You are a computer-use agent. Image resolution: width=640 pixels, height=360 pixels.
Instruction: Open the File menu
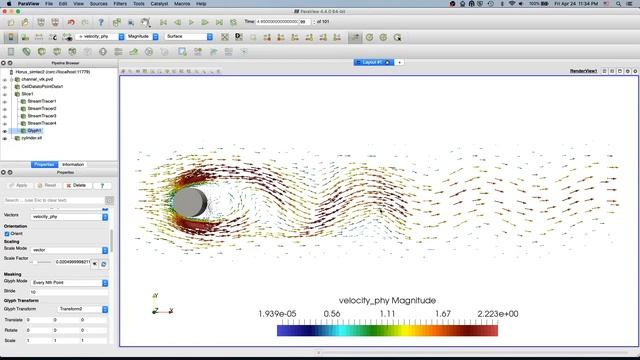click(49, 4)
